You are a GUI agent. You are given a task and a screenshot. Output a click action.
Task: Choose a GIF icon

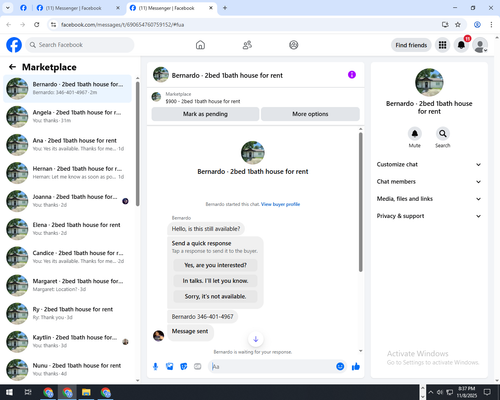(198, 367)
